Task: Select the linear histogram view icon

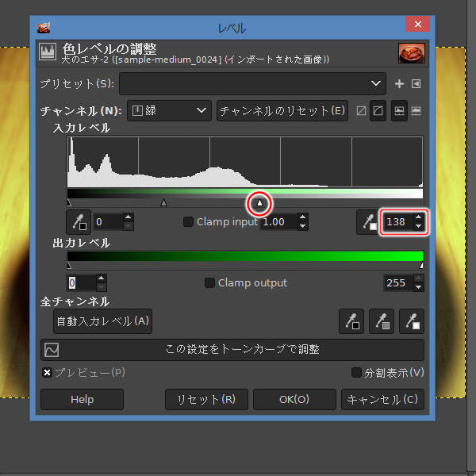Action: click(x=399, y=110)
